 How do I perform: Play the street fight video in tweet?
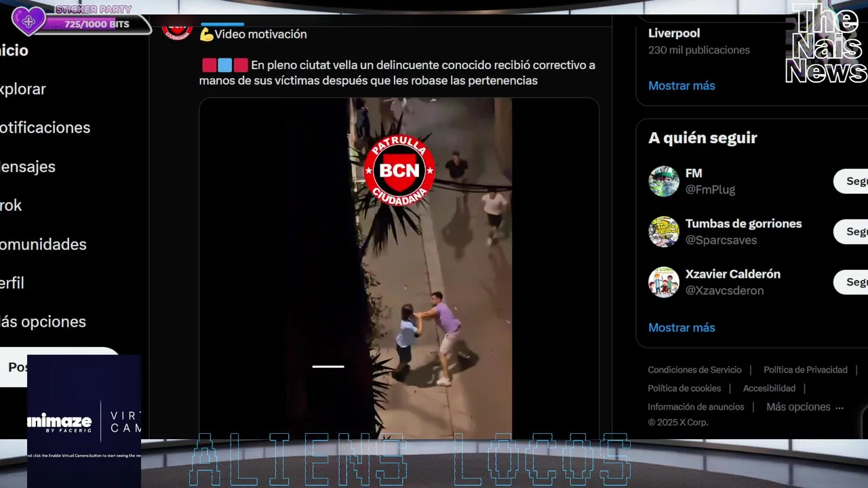click(x=399, y=268)
